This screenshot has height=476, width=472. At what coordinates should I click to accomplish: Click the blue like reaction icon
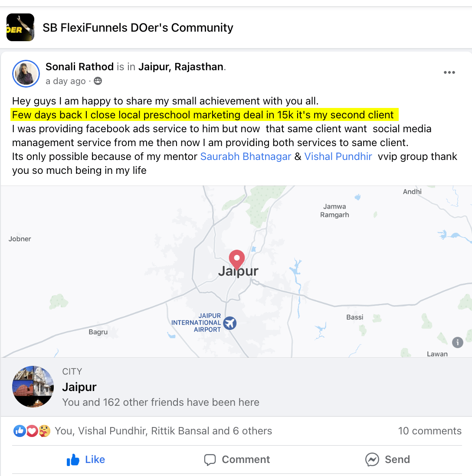[x=20, y=431]
